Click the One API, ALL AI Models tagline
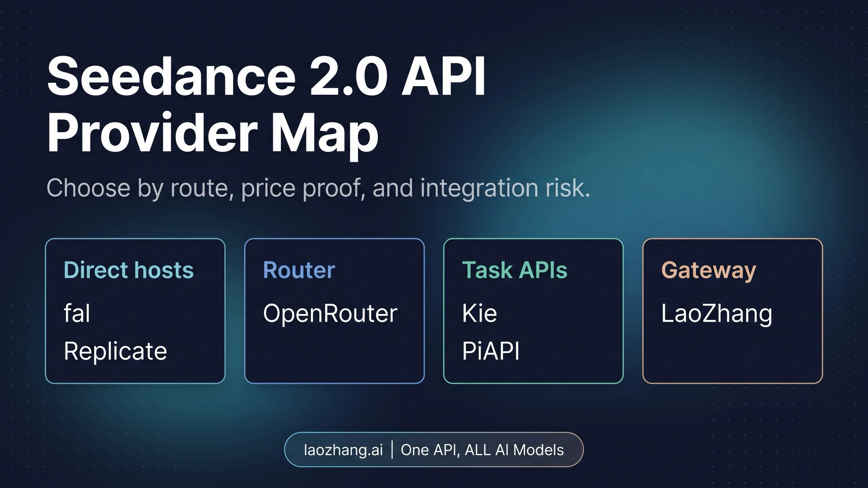This screenshot has height=488, width=868. tap(482, 450)
